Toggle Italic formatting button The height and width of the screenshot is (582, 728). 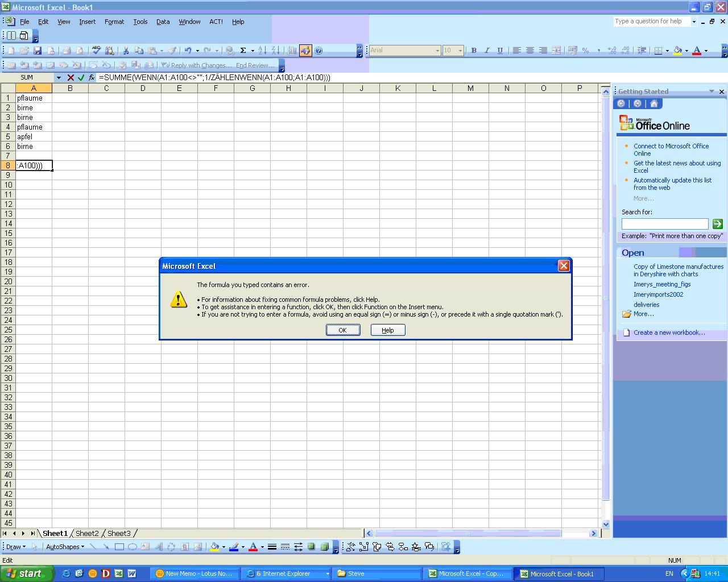487,51
